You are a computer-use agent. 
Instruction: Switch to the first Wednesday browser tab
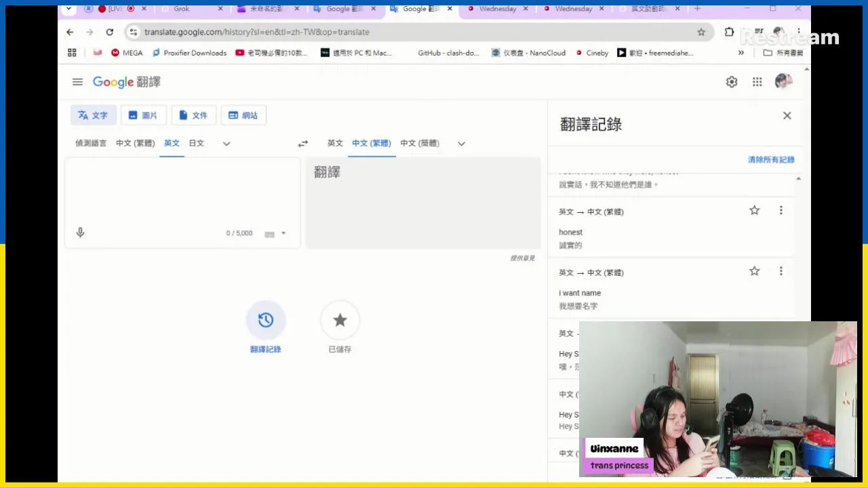point(497,9)
